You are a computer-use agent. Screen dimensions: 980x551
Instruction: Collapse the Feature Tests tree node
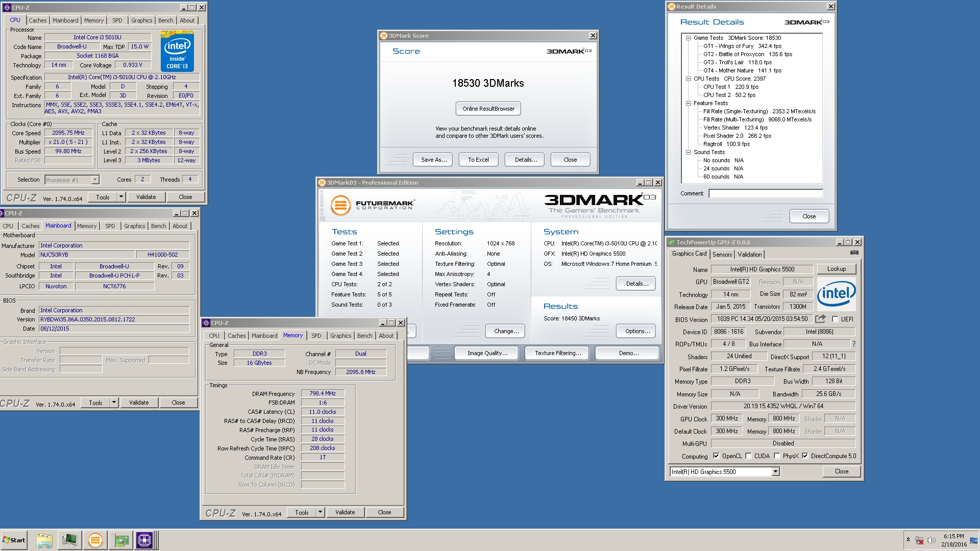coord(689,103)
